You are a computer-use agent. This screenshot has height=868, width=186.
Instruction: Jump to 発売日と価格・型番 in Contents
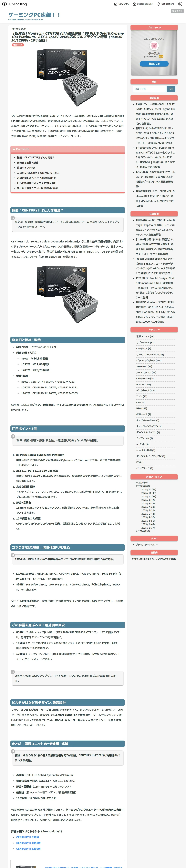[x=28, y=162]
